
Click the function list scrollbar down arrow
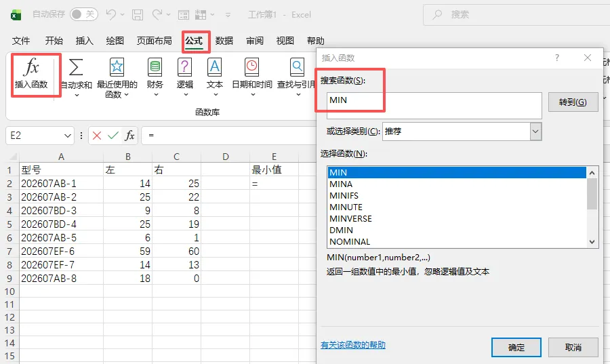point(592,242)
